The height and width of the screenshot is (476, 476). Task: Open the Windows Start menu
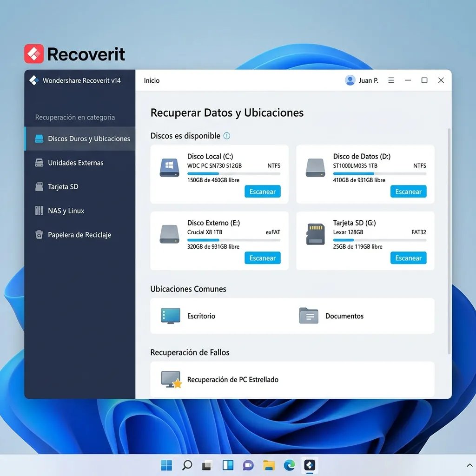[x=166, y=465]
